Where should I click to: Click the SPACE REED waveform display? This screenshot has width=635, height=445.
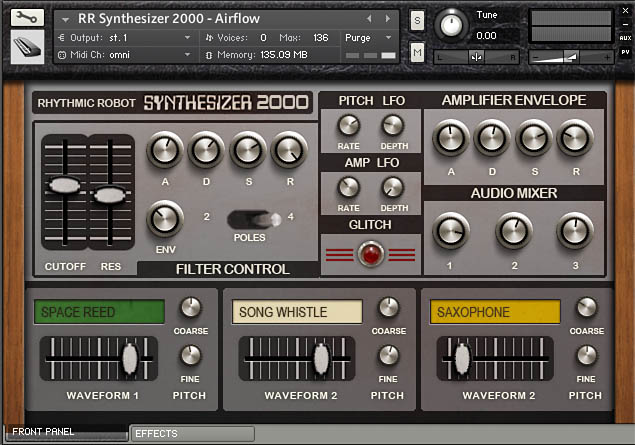99,312
